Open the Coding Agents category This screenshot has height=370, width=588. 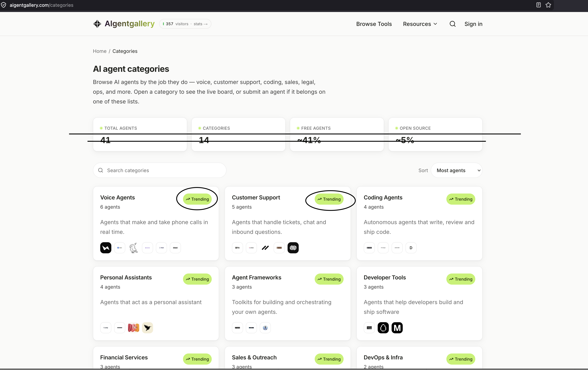(383, 198)
